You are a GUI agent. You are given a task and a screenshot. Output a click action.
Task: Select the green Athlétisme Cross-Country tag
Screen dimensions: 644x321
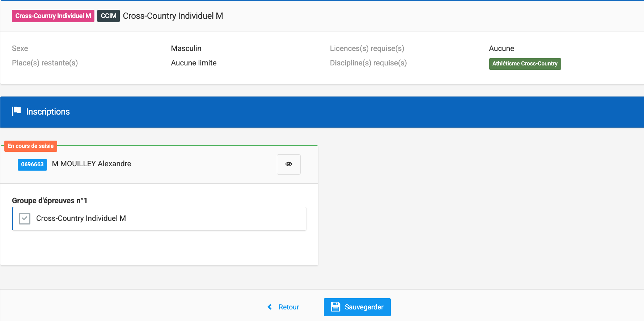525,64
